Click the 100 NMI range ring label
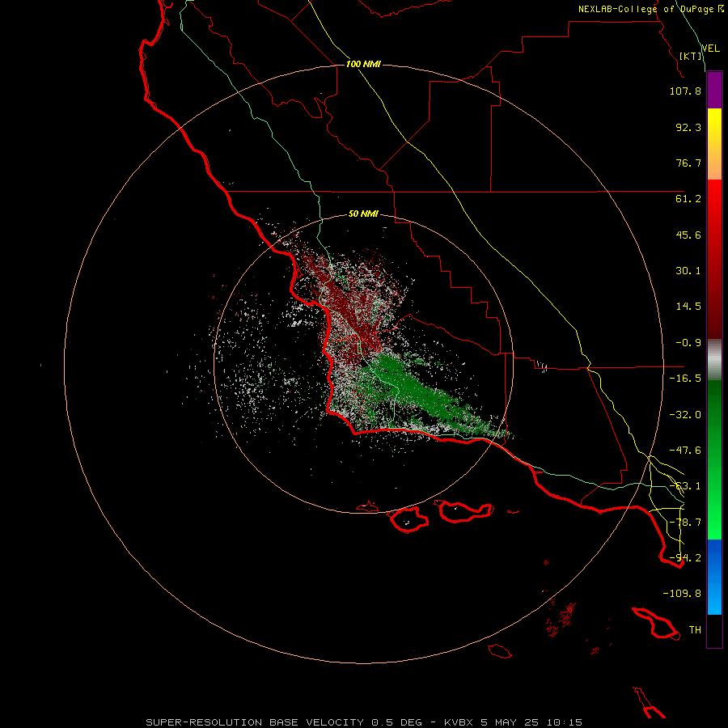The height and width of the screenshot is (728, 728). (363, 64)
